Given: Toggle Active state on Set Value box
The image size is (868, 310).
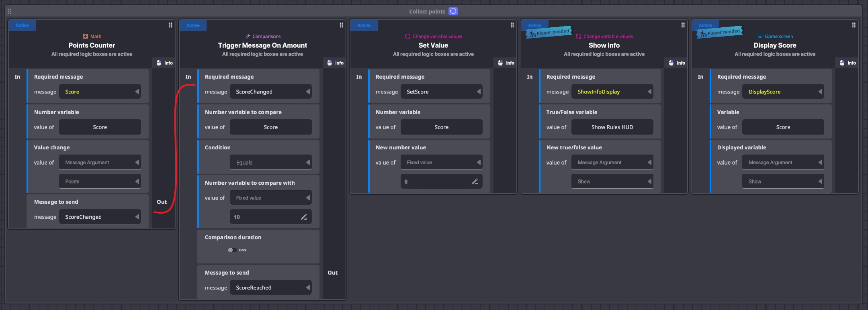Looking at the screenshot, I should click(364, 25).
